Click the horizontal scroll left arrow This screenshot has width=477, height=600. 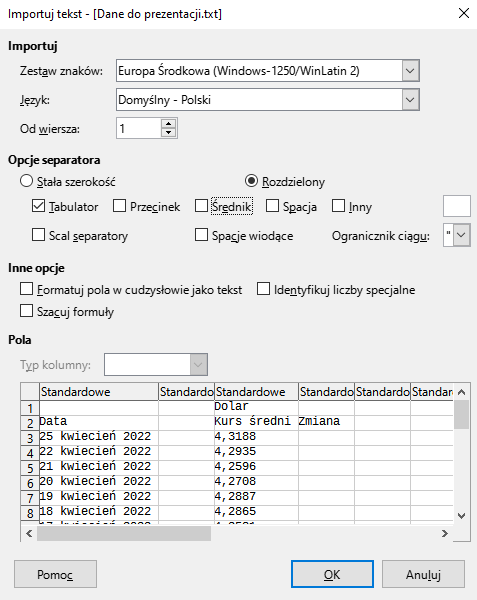click(29, 533)
